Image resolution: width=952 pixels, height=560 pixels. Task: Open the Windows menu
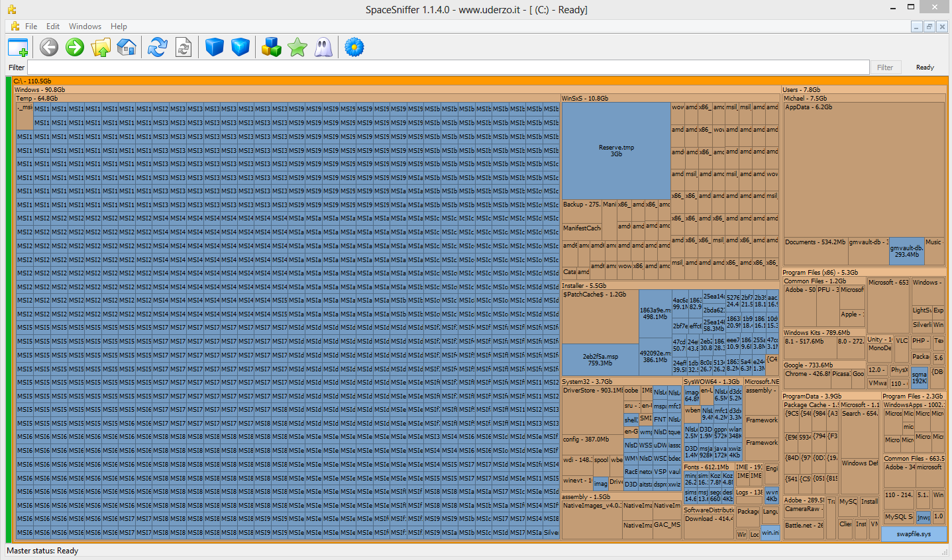click(85, 26)
